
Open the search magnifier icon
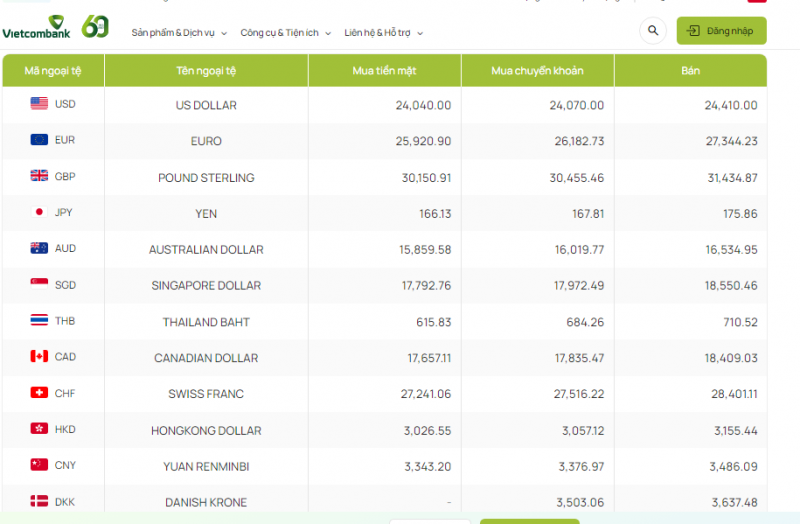click(653, 31)
